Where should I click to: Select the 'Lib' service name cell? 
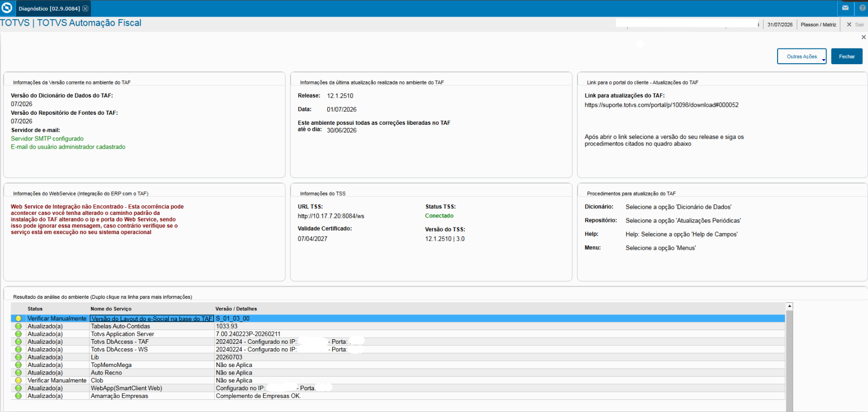(152, 357)
